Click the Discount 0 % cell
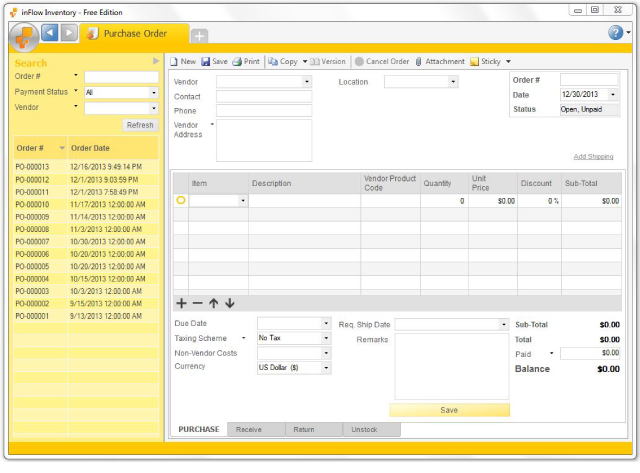 (539, 201)
